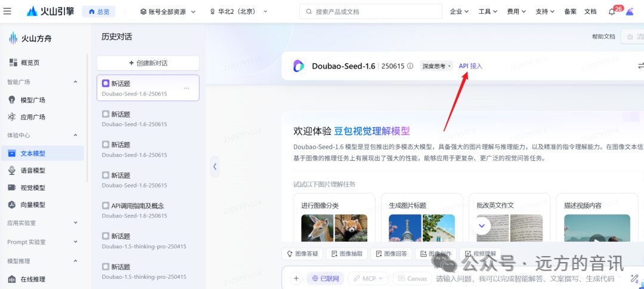Screen dimensions: 644x289
Task: Click the 语音模型 microphone icon
Action: (12, 171)
